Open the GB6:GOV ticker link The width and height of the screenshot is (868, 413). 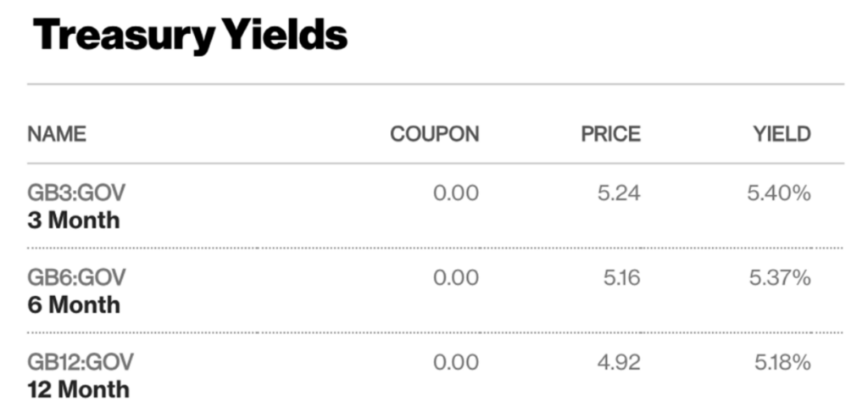pyautogui.click(x=76, y=276)
